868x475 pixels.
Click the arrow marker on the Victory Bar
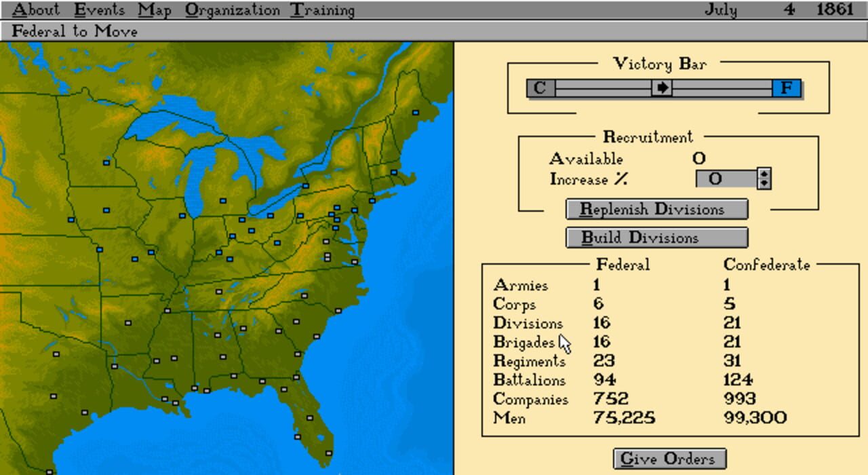click(x=661, y=88)
